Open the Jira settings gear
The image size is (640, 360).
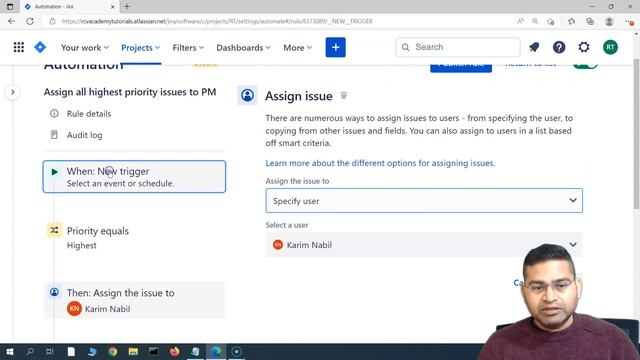(584, 47)
